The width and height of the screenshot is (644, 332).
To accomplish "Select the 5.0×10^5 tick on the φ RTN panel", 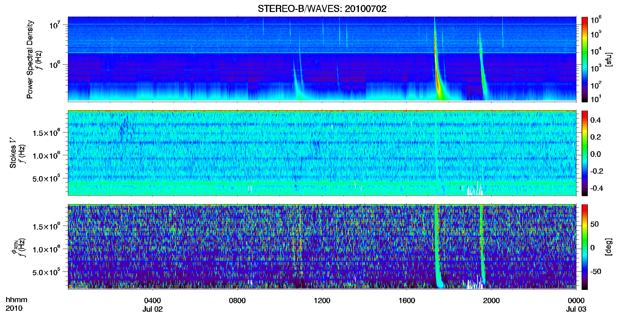I will pyautogui.click(x=46, y=272).
